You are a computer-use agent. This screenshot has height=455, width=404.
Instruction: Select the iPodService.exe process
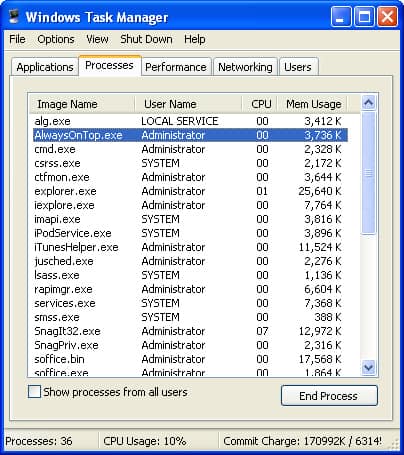pyautogui.click(x=190, y=233)
